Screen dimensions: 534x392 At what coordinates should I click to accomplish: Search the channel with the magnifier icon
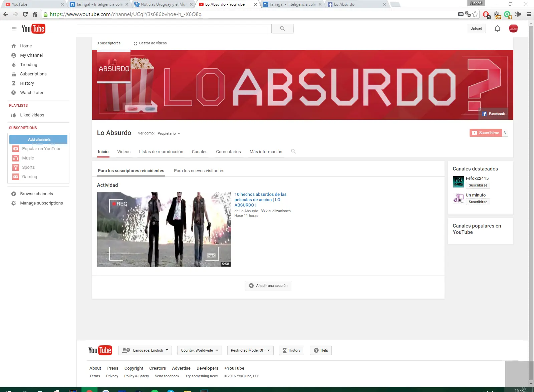(x=293, y=151)
